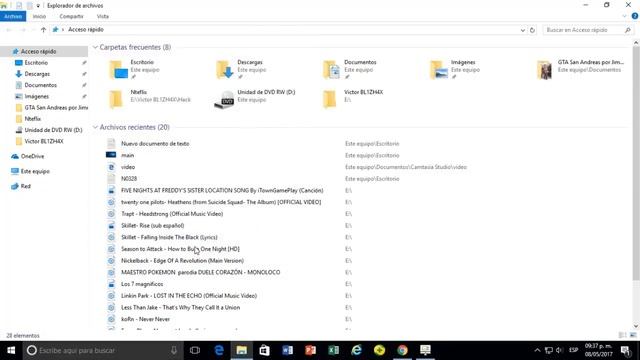This screenshot has width=640, height=360.
Task: Launch Word from the taskbar
Action: pyautogui.click(x=288, y=351)
